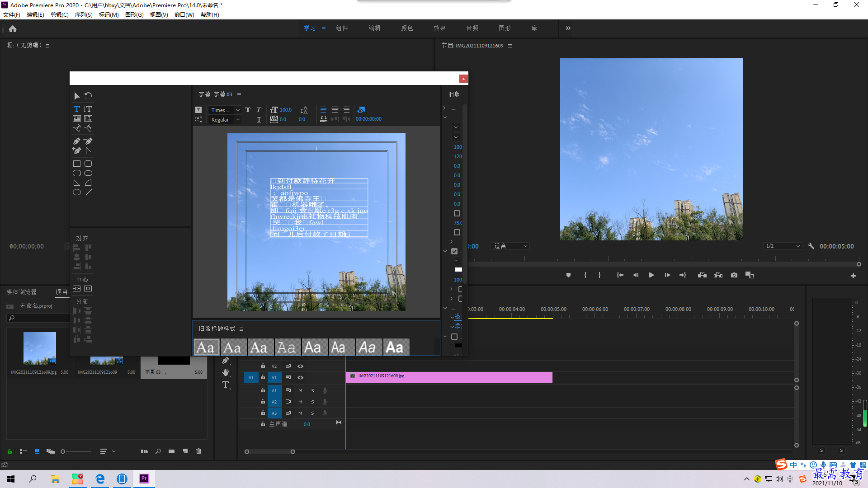Screen dimensions: 868x488
Task: Toggle V1 track output eye
Action: point(300,378)
